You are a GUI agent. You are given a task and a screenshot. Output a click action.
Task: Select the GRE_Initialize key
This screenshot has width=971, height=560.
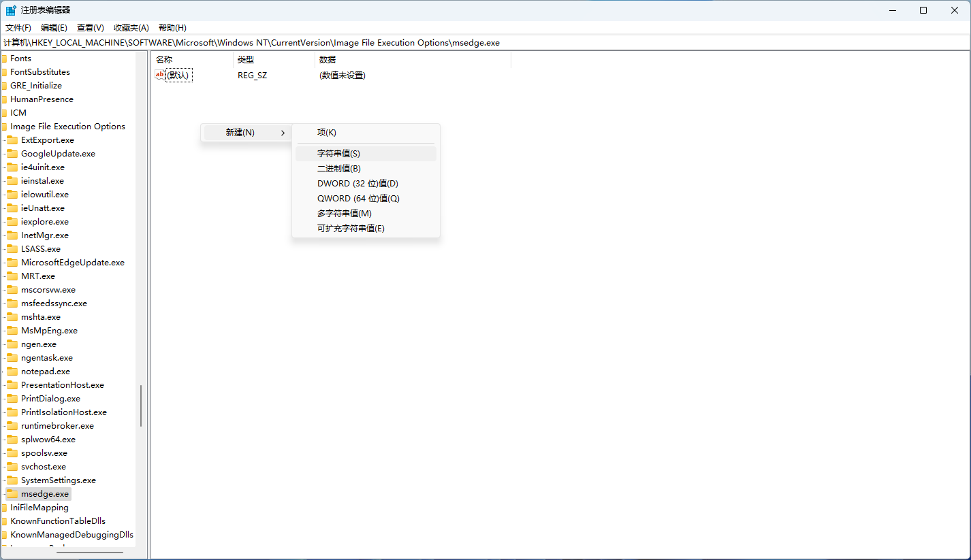(x=35, y=85)
